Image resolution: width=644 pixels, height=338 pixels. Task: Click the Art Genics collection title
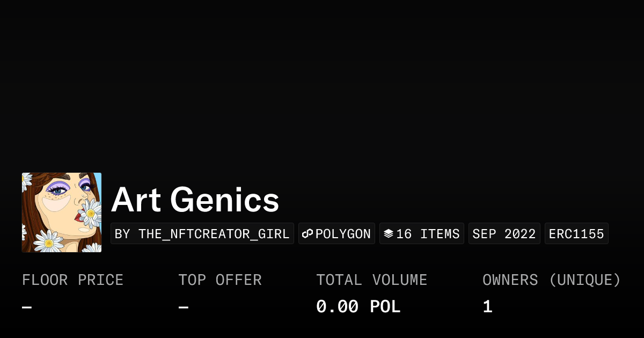point(195,200)
